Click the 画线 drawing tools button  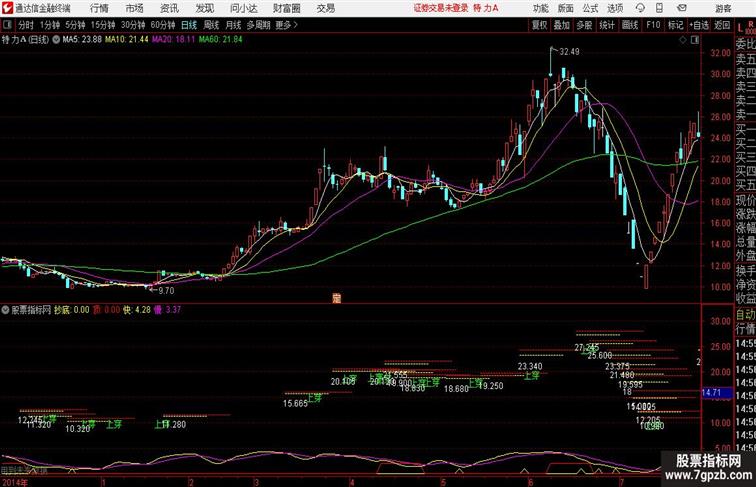[630, 25]
